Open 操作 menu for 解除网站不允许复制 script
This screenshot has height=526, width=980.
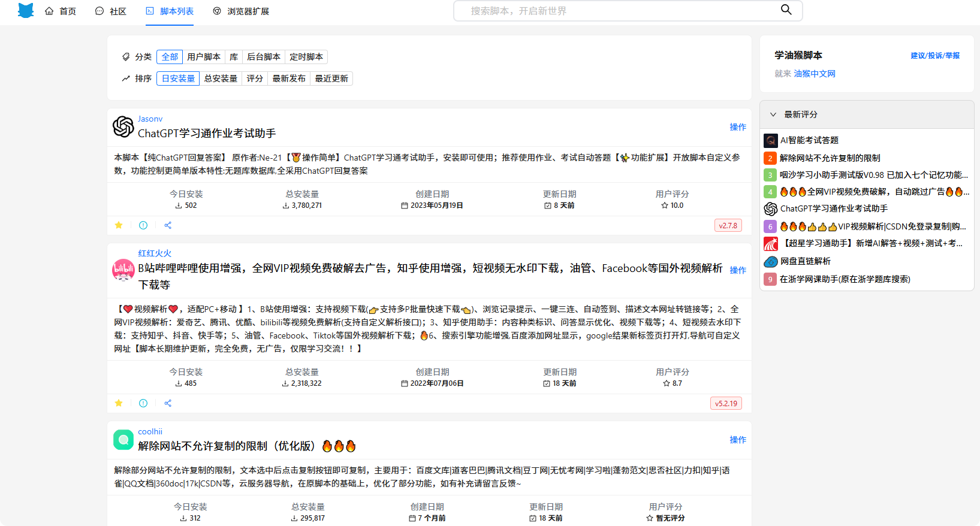tap(738, 440)
